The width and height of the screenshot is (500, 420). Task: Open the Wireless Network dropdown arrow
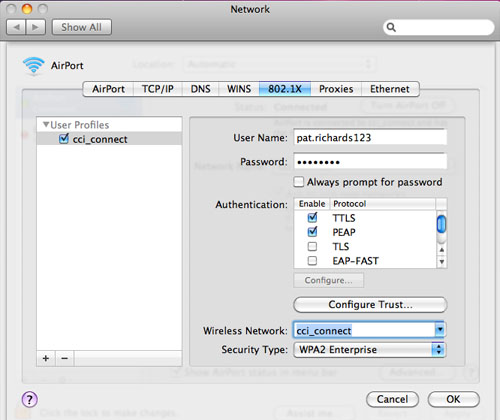[440, 330]
